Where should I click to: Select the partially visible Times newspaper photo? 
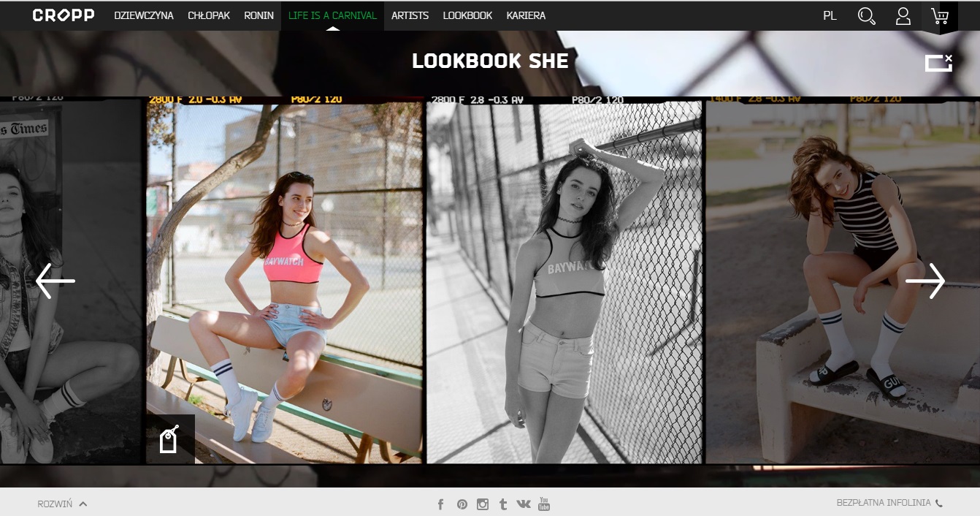coord(71,281)
